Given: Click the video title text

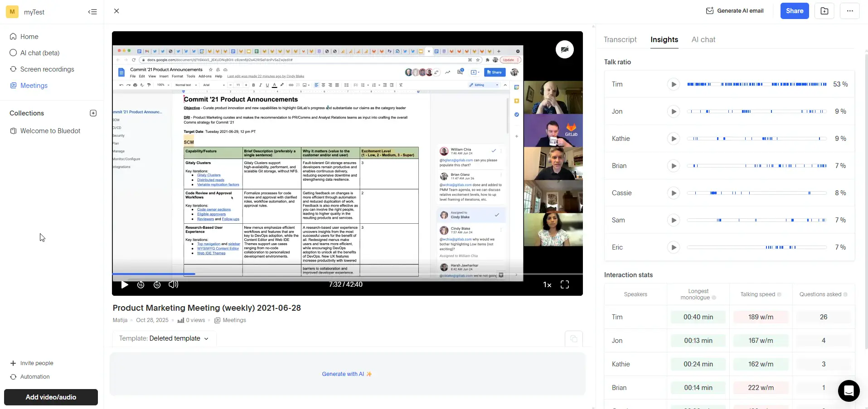Looking at the screenshot, I should (x=207, y=308).
